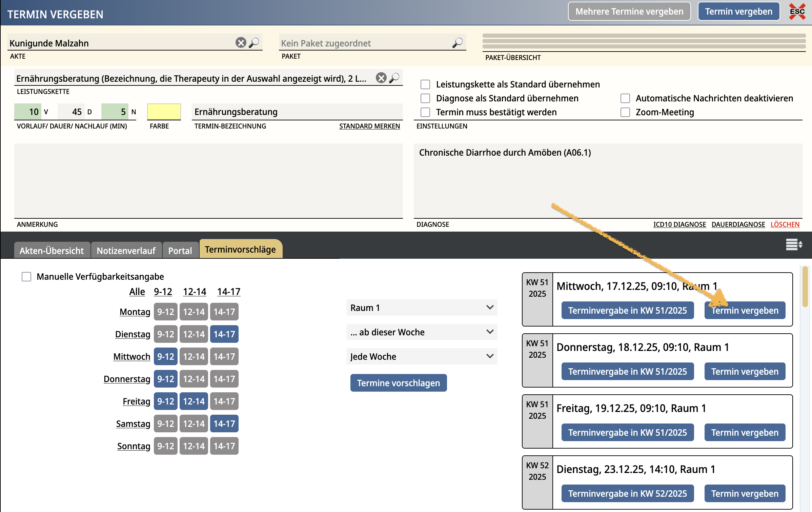Screen dimensions: 812x512
Task: Click the red ESC close icon
Action: tap(797, 12)
